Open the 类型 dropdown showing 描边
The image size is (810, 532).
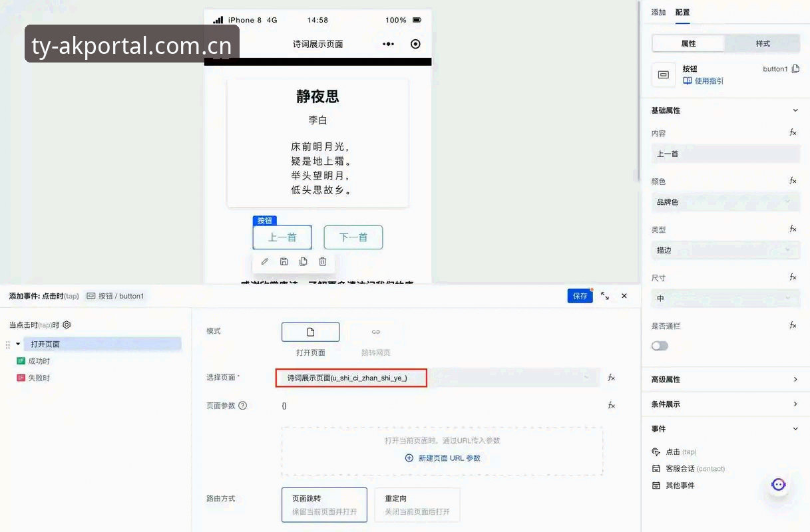(725, 250)
